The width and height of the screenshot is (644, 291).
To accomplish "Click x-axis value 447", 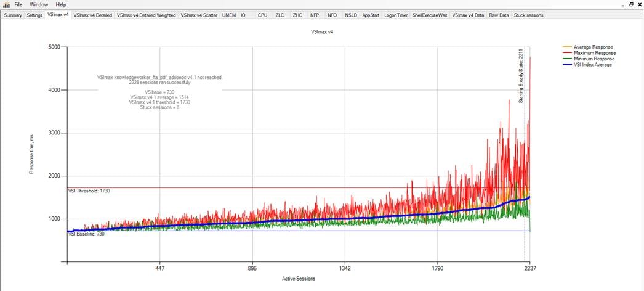I will click(159, 269).
